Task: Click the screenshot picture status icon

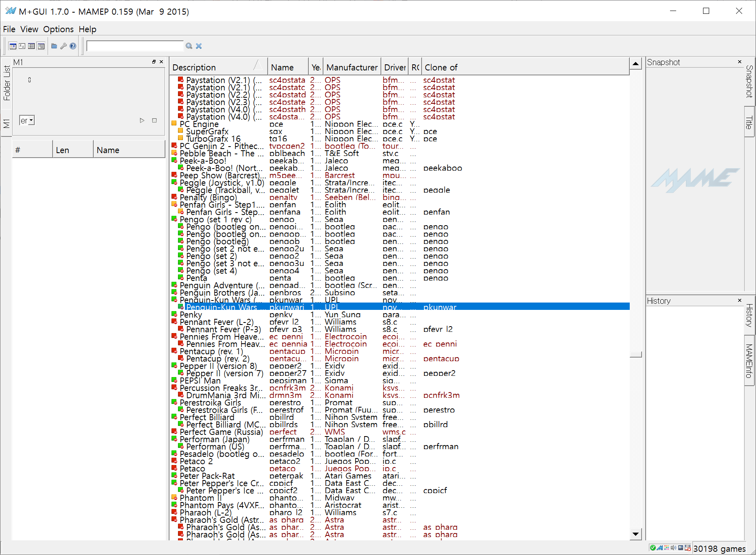Action: tap(681, 548)
